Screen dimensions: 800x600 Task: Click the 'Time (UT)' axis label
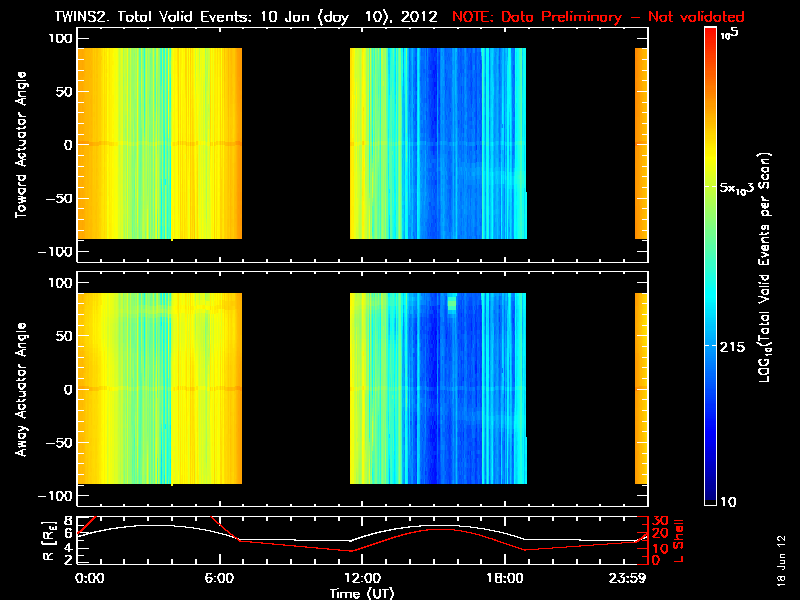362,593
